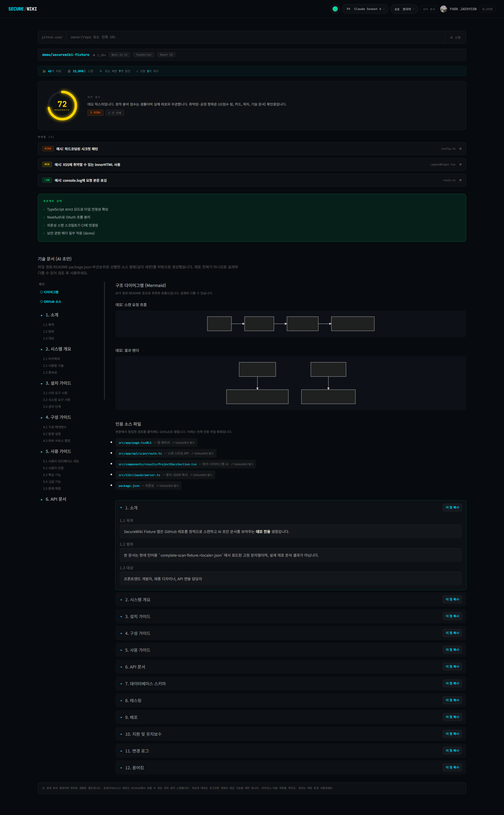Screen dimensions: 504x815
Task: Copy the 12. 용어집 section with 이 절 복사
Action: click(452, 767)
